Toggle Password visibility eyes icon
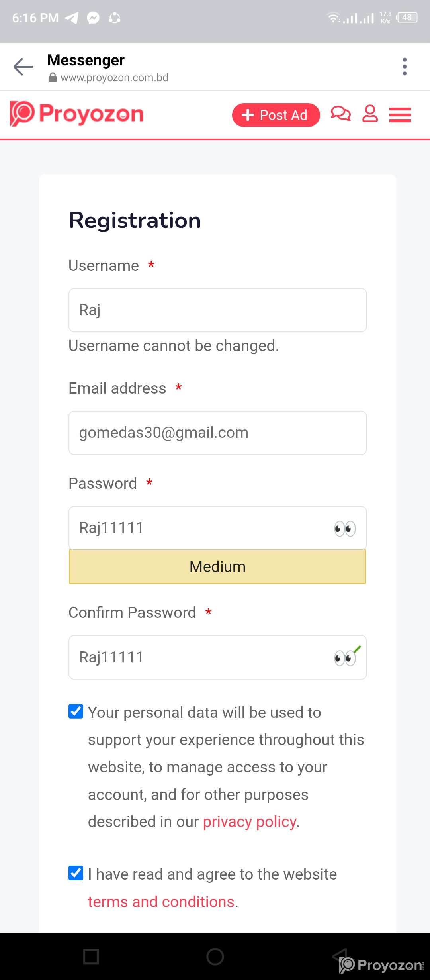The height and width of the screenshot is (980, 430). [345, 529]
